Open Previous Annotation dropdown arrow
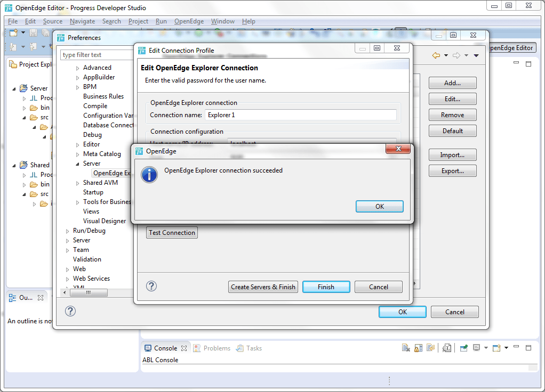545x392 pixels. pyautogui.click(x=43, y=46)
